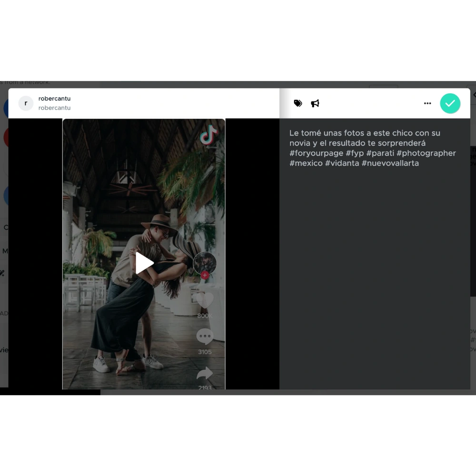The image size is (476, 476).
Task: Click the grey robercantu handle text
Action: click(54, 108)
